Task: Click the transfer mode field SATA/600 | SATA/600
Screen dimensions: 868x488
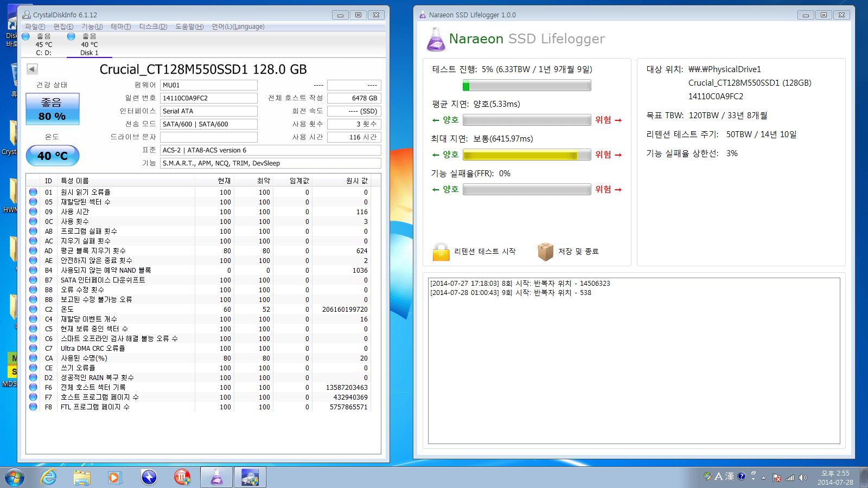Action: tap(209, 124)
